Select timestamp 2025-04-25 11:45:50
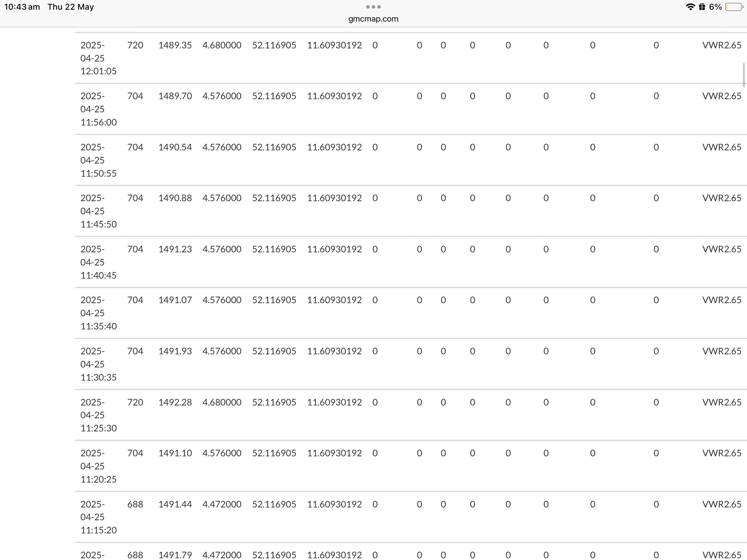The image size is (747, 560). click(99, 211)
